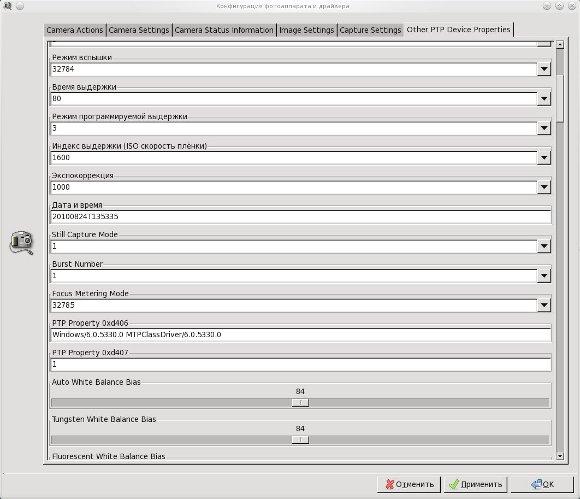
Task: Expand Burst Number dropdown arrow
Action: coord(544,276)
